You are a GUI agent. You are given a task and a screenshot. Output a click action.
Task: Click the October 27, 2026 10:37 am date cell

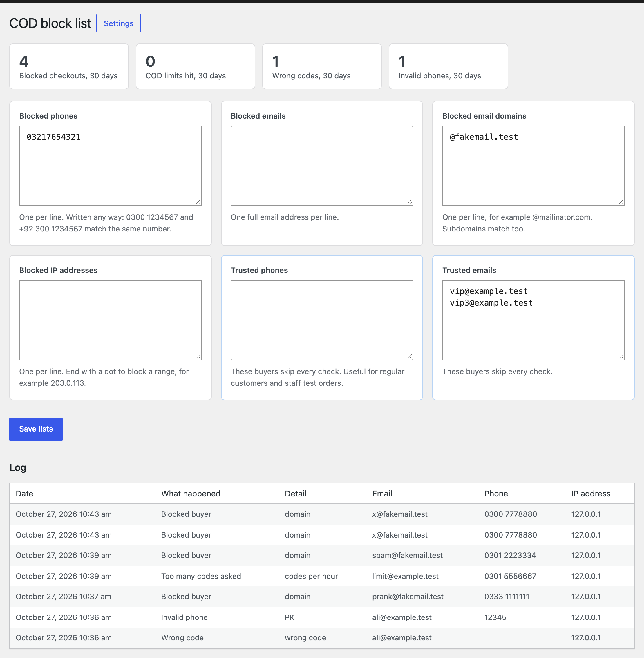coord(63,596)
